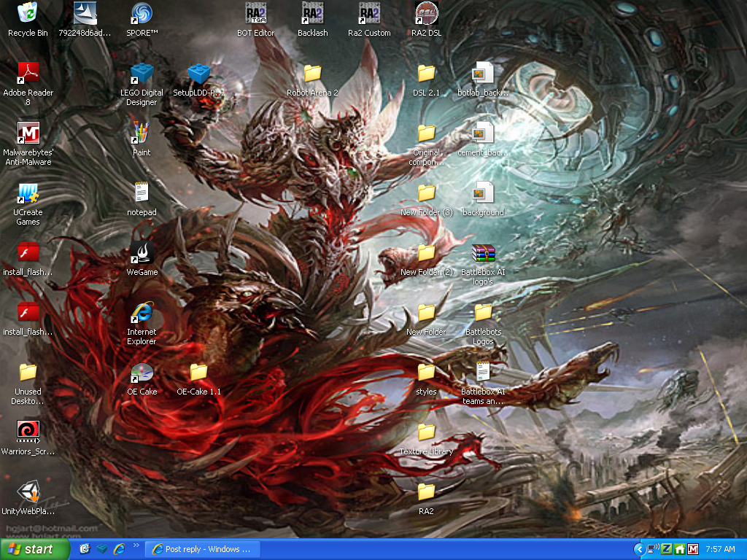
Task: Switch to Post reply taskbar window
Action: (x=201, y=549)
